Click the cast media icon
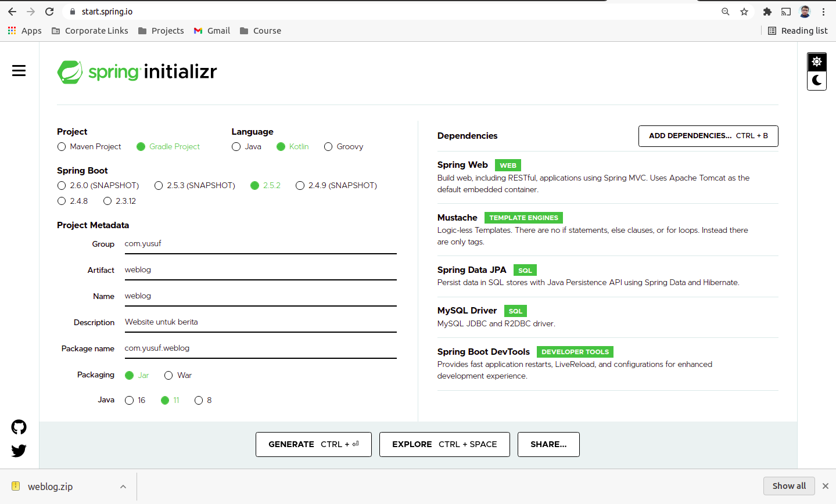The width and height of the screenshot is (836, 504). tap(786, 12)
